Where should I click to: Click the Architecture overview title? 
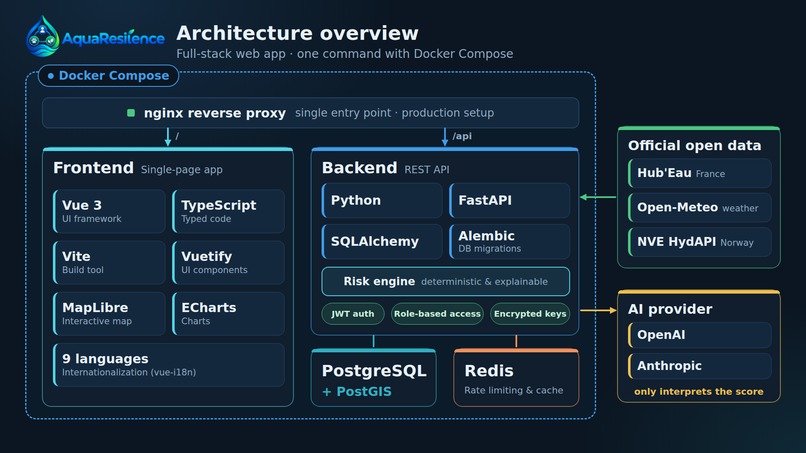[x=297, y=33]
